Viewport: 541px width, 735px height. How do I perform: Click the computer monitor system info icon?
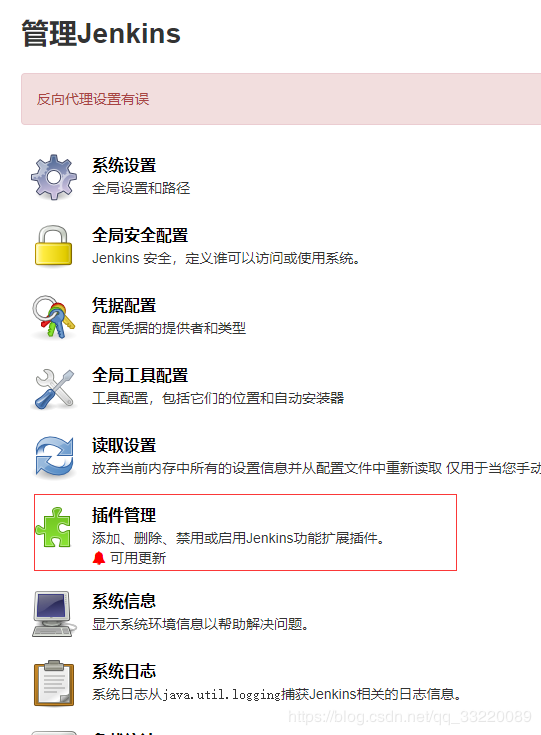[54, 614]
